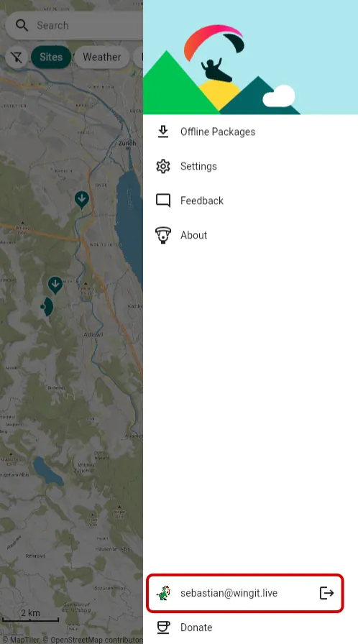Image resolution: width=358 pixels, height=644 pixels.
Task: Open the About menu entry
Action: click(x=250, y=235)
